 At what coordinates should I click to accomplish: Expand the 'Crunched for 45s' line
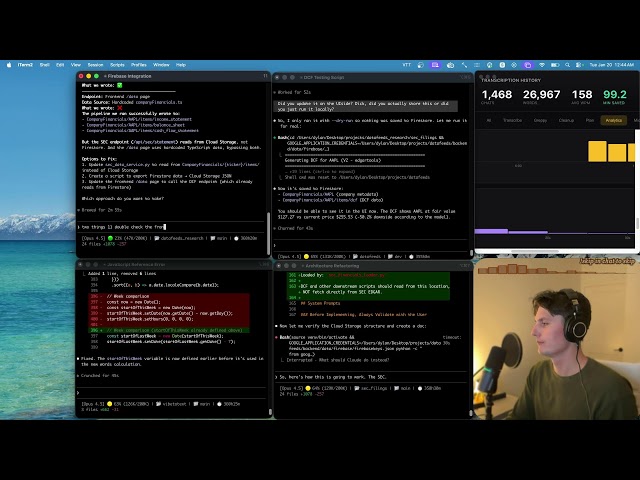point(98,376)
